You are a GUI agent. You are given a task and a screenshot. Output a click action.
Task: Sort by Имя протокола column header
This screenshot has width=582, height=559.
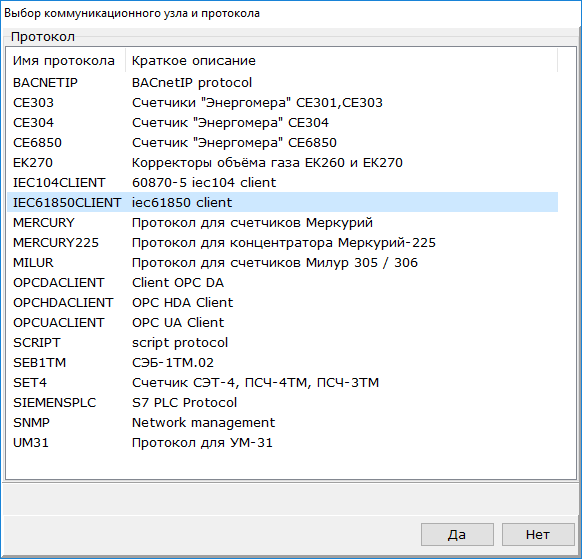pos(66,61)
